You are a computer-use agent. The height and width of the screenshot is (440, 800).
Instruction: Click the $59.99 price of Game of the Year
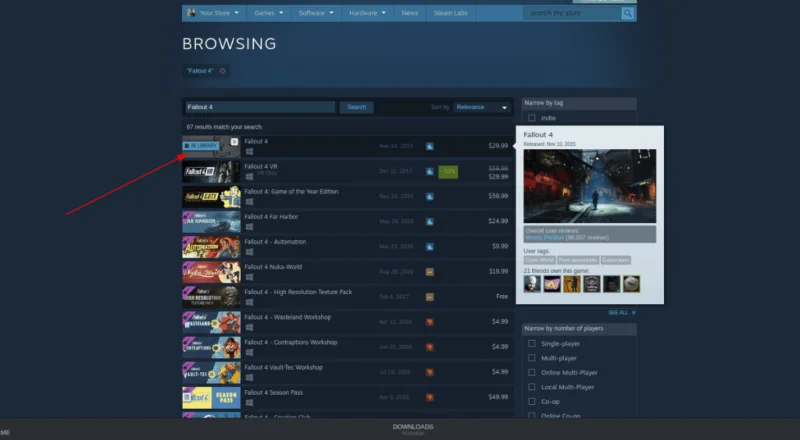(x=498, y=196)
